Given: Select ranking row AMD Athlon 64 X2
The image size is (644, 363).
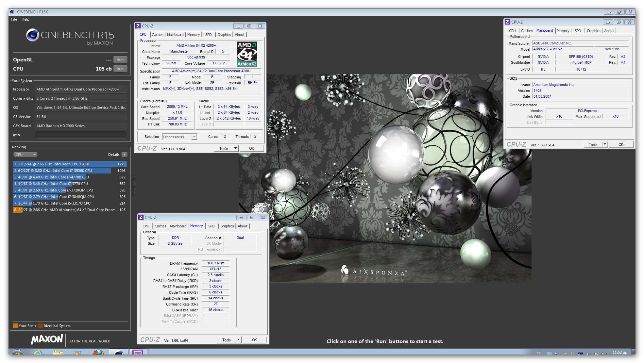Looking at the screenshot, I should 70,210.
